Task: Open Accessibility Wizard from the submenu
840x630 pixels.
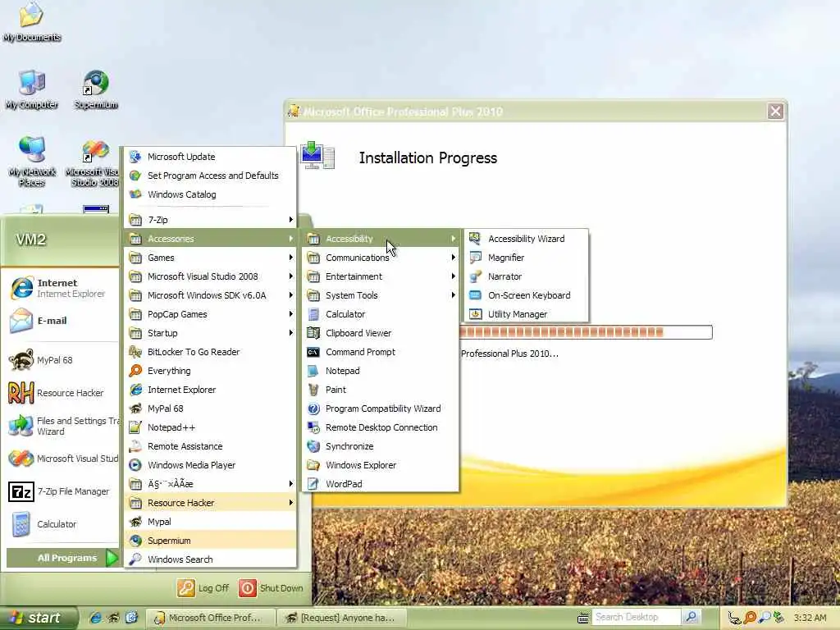Action: [526, 239]
